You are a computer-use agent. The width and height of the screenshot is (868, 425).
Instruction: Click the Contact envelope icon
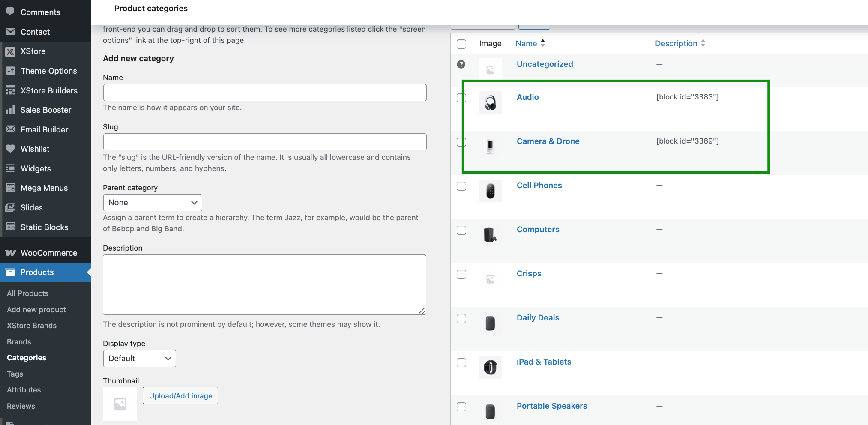pos(10,32)
